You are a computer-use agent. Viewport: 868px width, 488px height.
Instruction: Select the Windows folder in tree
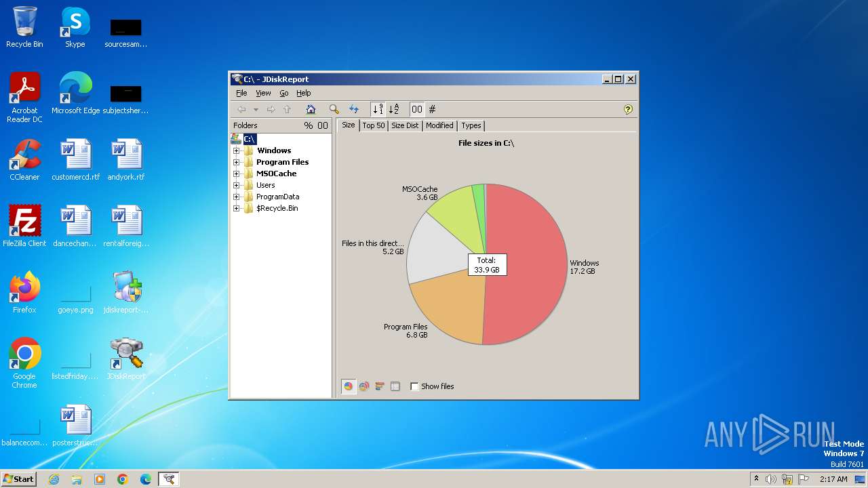tap(274, 150)
